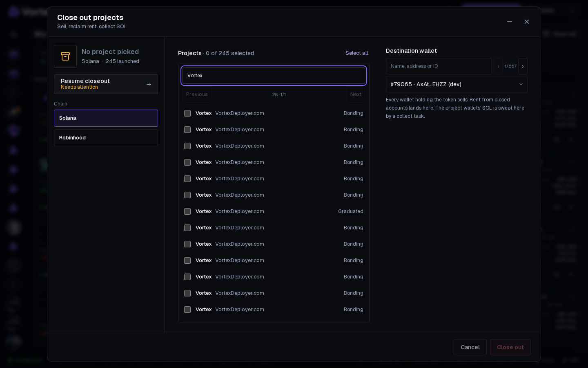Click the Cancel button
588x368 pixels.
(470, 347)
